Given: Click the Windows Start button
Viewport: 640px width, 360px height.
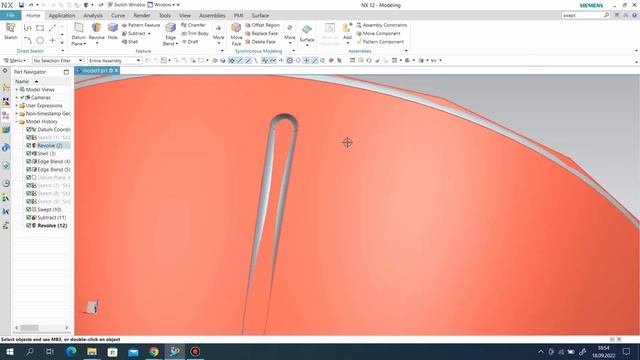Looking at the screenshot, I should (x=9, y=351).
